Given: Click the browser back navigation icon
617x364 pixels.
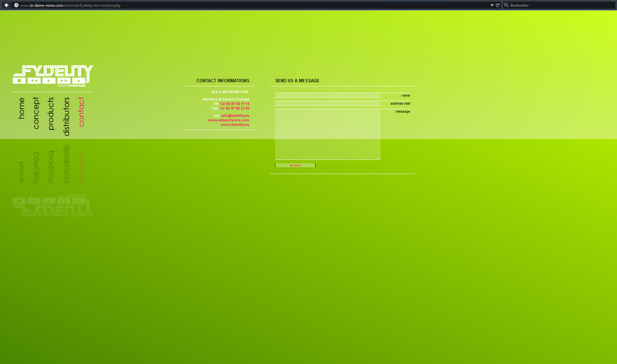Looking at the screenshot, I should [6, 5].
